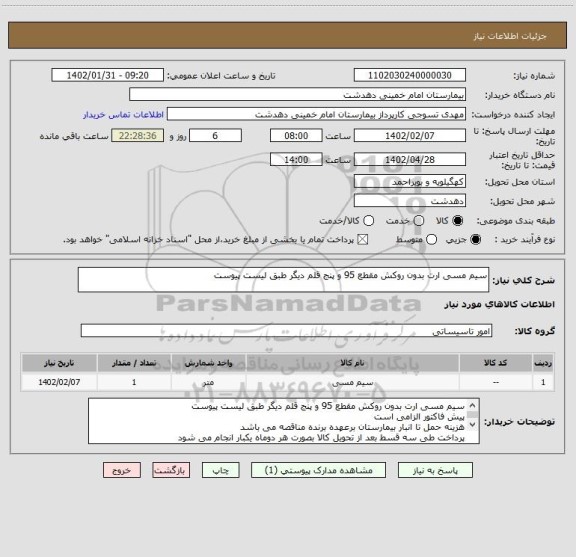Click the هزینه حمل تا انبار note line
The width and height of the screenshot is (576, 557).
click(352, 427)
